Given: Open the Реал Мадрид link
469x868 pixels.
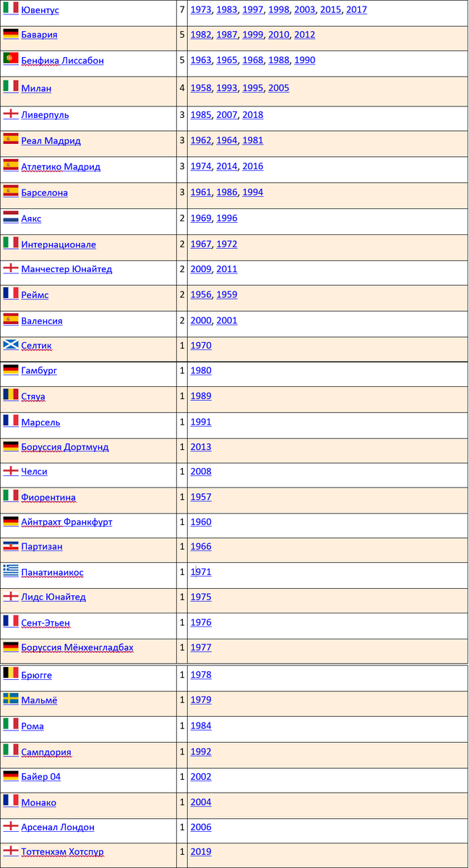Looking at the screenshot, I should (x=51, y=141).
